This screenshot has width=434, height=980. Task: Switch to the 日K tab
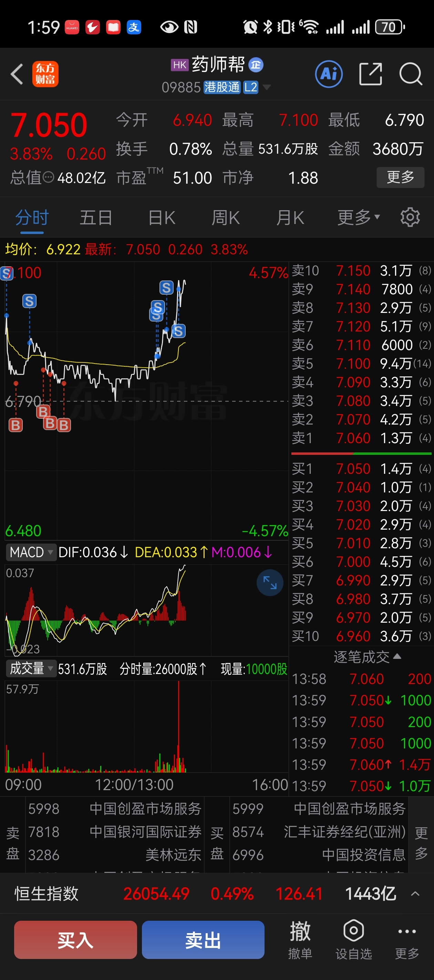(x=162, y=218)
